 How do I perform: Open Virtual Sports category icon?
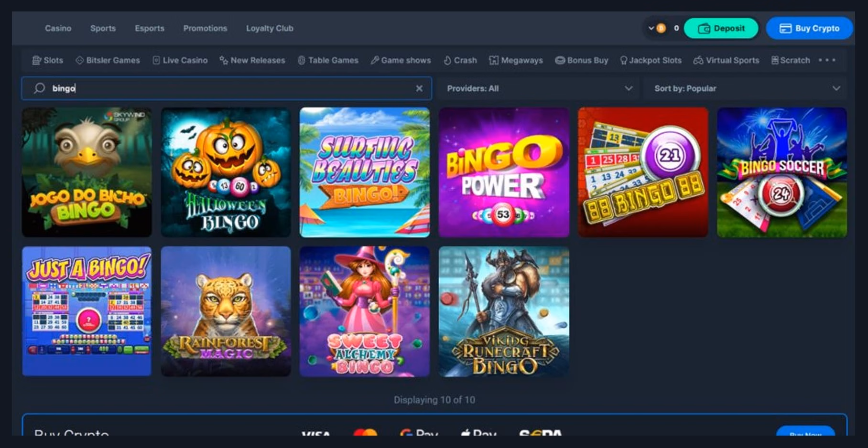pos(698,60)
